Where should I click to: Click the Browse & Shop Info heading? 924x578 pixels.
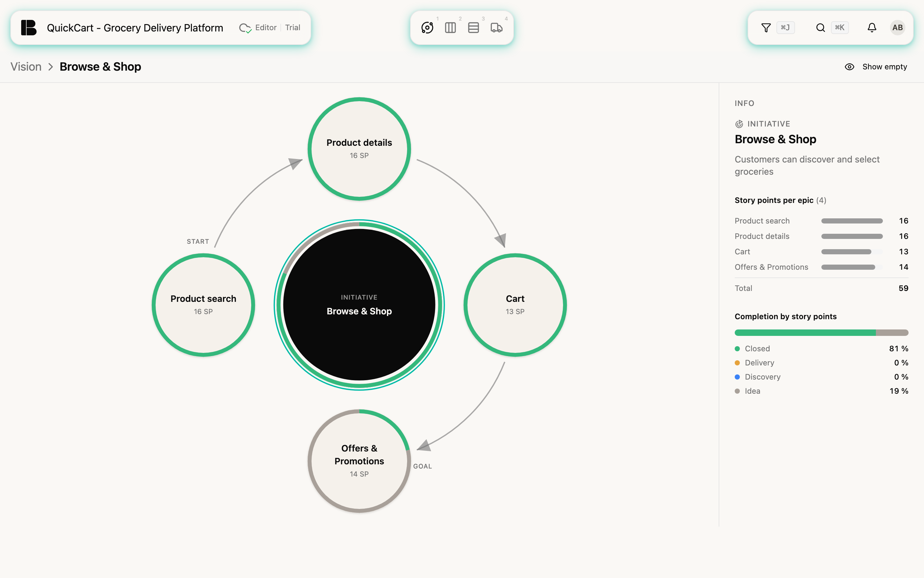click(775, 139)
